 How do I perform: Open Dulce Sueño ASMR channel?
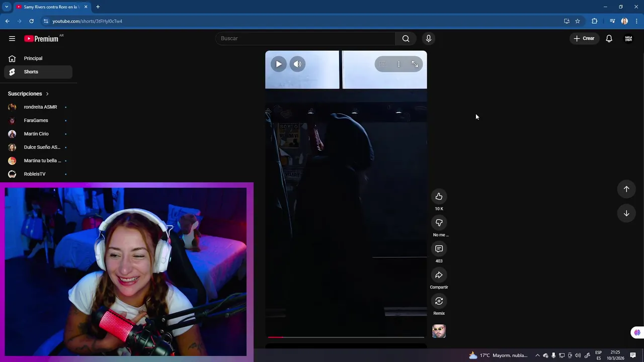coord(38,147)
